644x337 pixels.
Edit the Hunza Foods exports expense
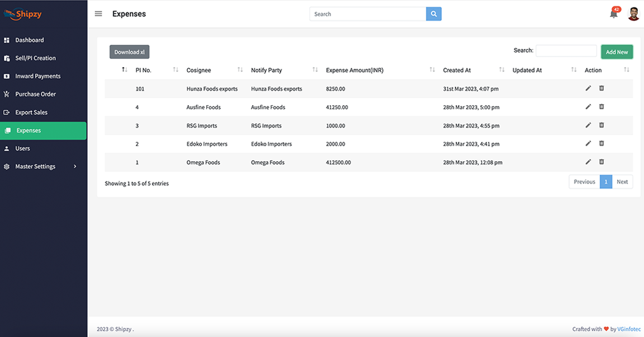point(588,88)
